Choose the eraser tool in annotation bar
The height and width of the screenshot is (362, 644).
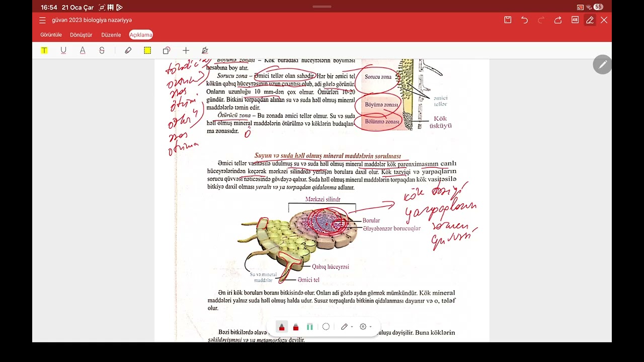[x=128, y=50]
